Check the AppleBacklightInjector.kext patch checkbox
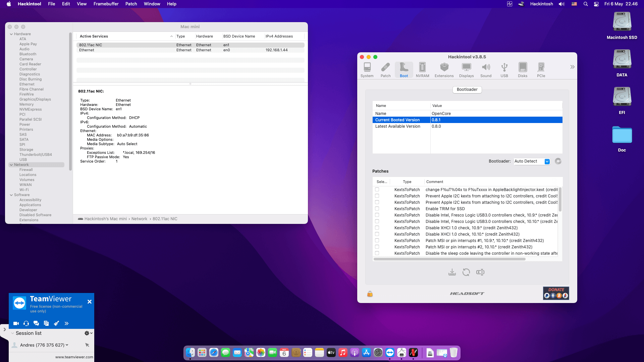 [377, 189]
